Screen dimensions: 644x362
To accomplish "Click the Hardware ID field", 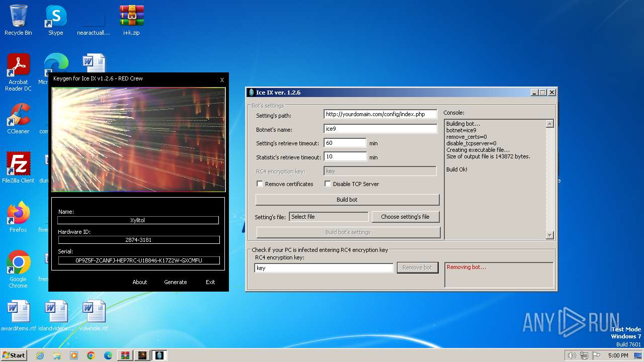I will point(139,240).
